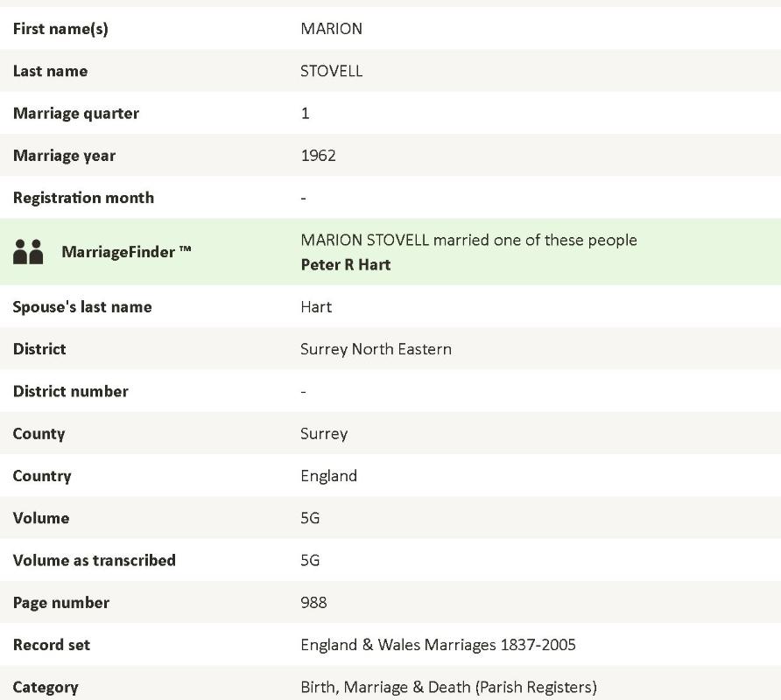The image size is (781, 700).
Task: Click the "MARION STOVELL married one of these people" text
Action: coord(468,241)
